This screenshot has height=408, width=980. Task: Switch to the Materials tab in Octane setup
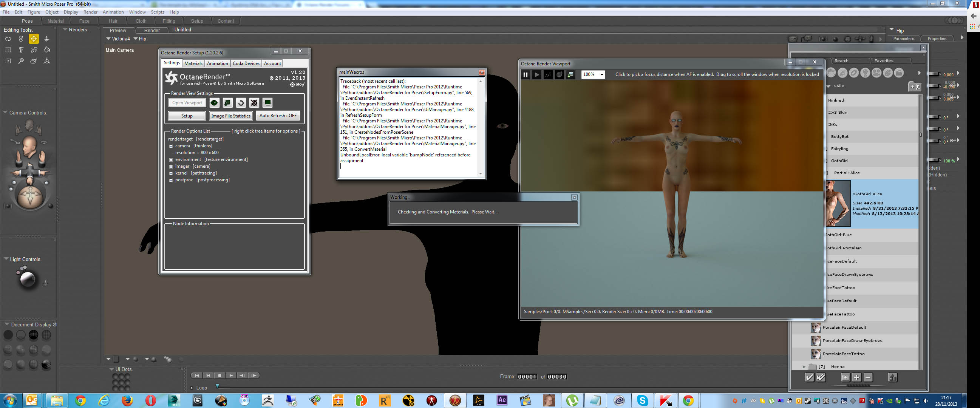pos(193,63)
